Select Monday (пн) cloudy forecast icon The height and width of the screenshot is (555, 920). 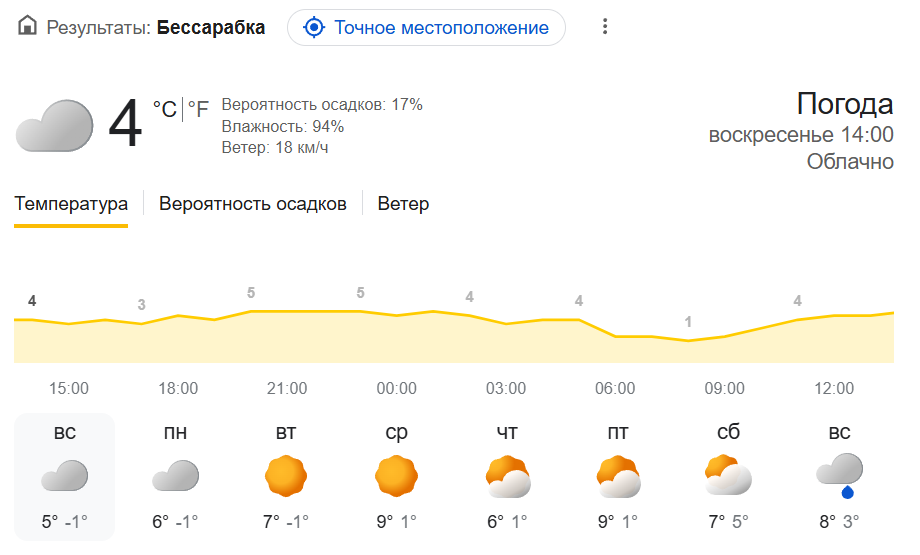tap(175, 475)
